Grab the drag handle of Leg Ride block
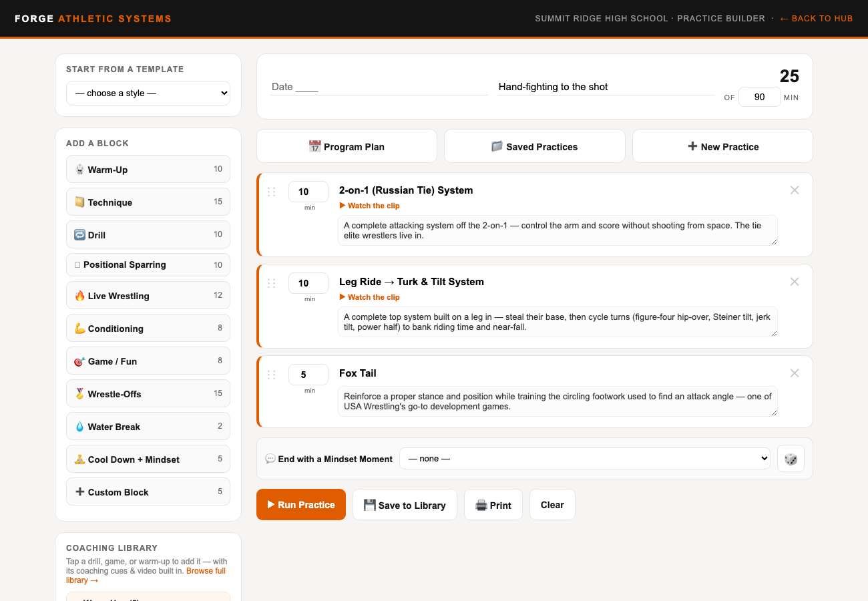868x601 pixels. point(271,283)
